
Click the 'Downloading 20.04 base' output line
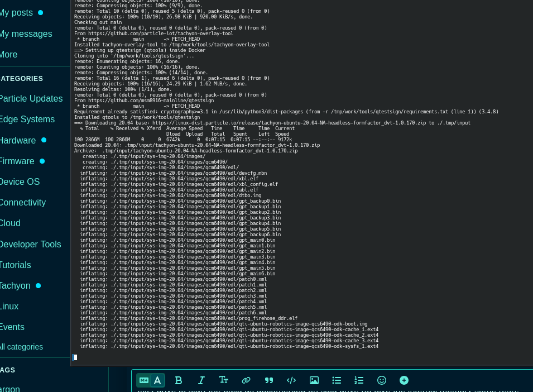[x=272, y=123]
